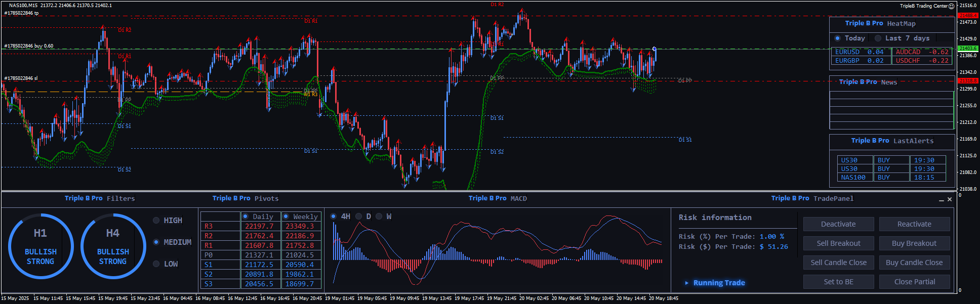980x304 pixels.
Task: Minimize the TradePanel with the dash icon
Action: pos(941,200)
